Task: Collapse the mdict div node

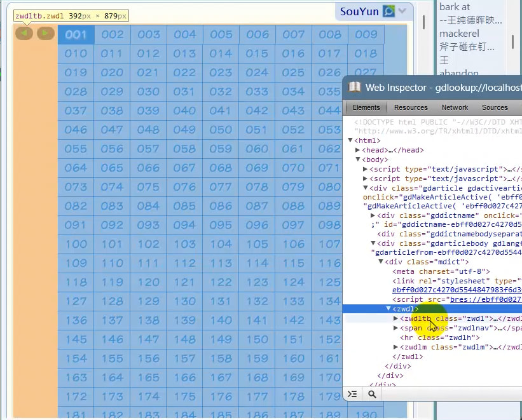Action: tap(380, 262)
